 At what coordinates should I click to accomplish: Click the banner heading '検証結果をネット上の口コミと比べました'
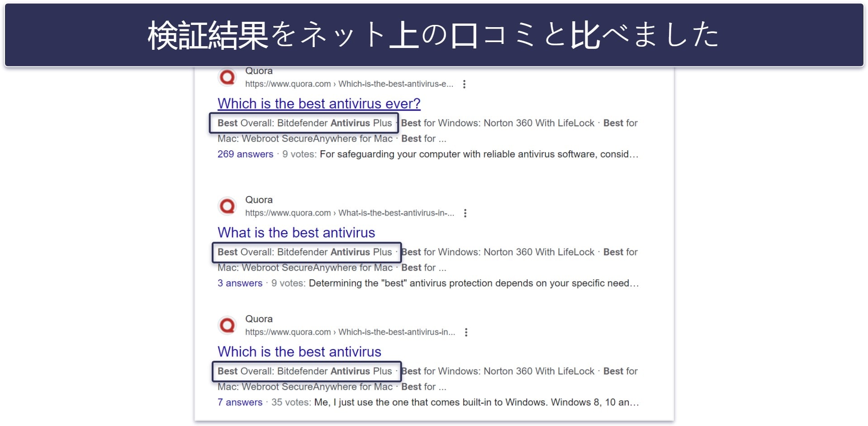click(x=433, y=35)
